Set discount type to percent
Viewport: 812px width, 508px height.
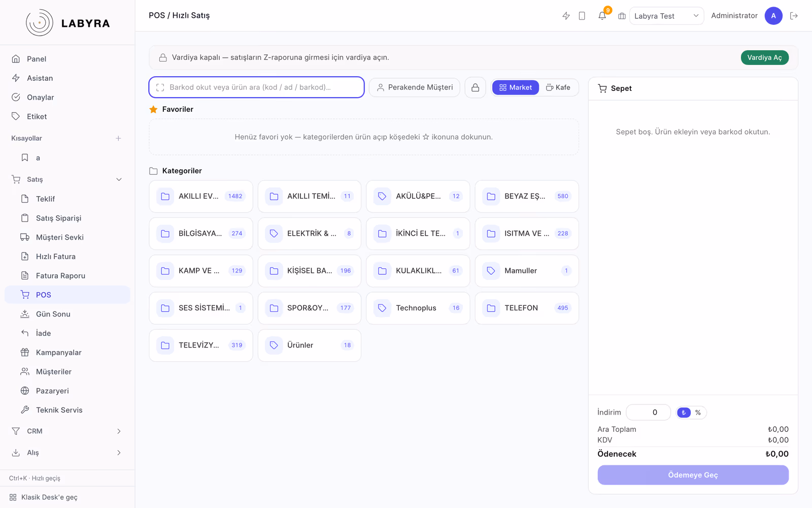698,412
